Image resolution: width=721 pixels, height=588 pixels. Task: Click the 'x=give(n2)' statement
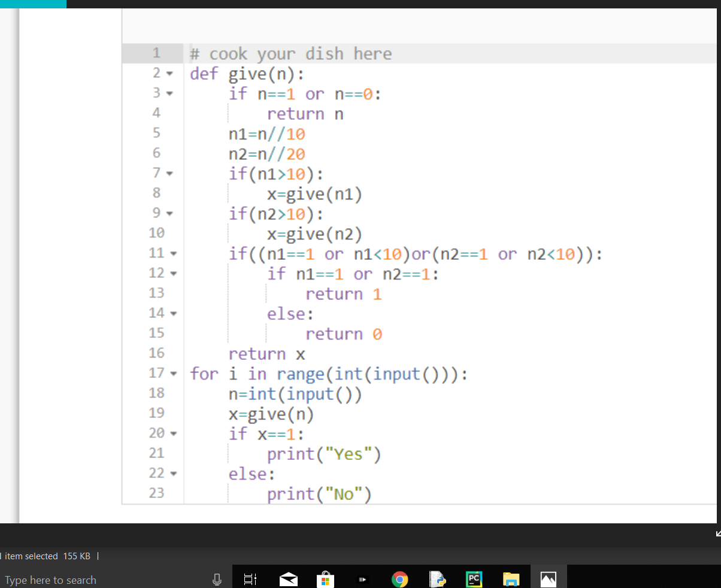coord(315,234)
